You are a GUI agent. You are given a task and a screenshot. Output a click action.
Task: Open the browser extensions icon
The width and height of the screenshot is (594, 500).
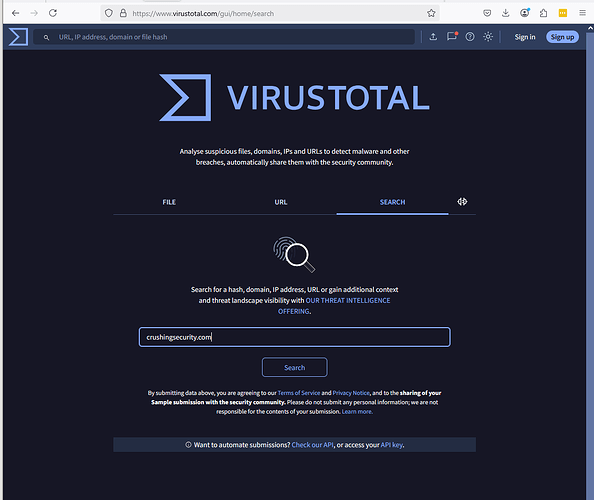[x=543, y=13]
